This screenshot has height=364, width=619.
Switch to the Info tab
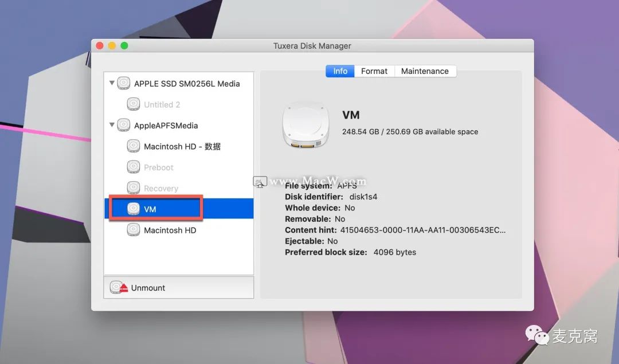[x=340, y=71]
